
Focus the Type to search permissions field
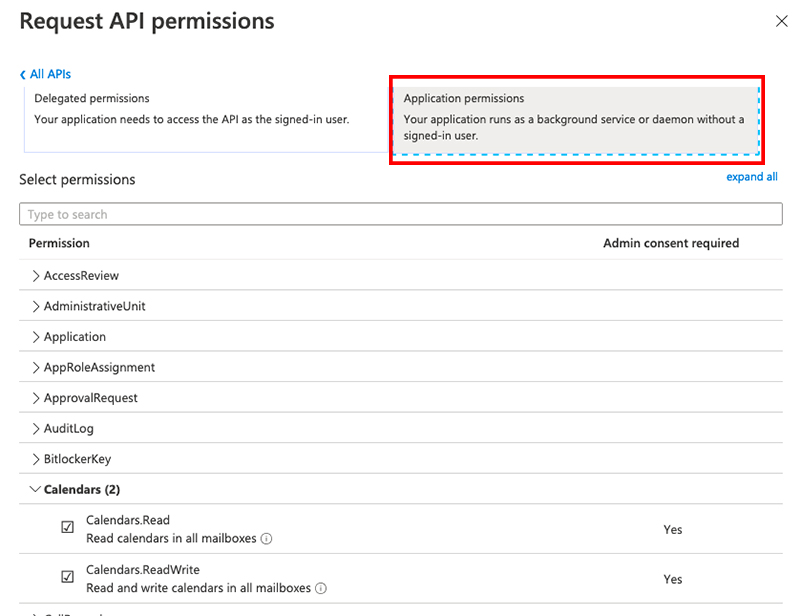click(x=401, y=214)
